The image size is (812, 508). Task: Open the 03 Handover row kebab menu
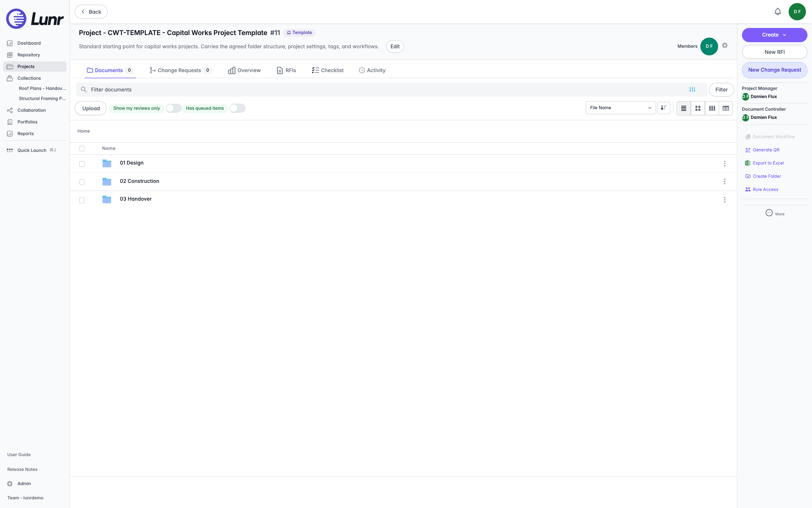pos(725,200)
